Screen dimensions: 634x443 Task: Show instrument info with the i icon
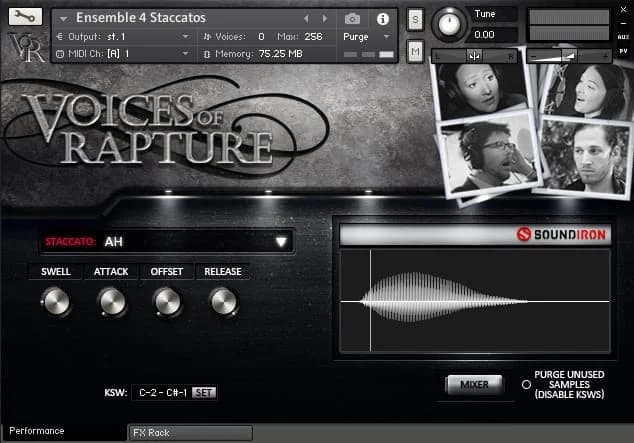coord(383,19)
